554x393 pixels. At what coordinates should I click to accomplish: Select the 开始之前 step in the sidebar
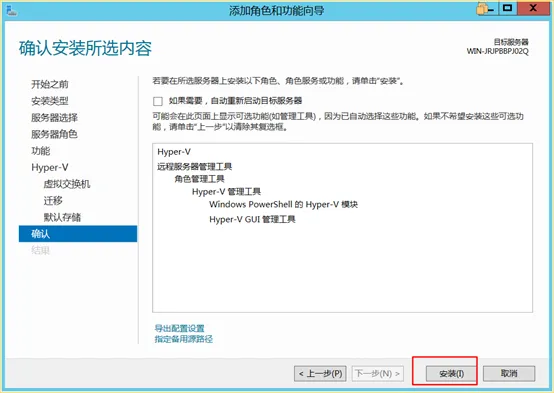pos(50,84)
